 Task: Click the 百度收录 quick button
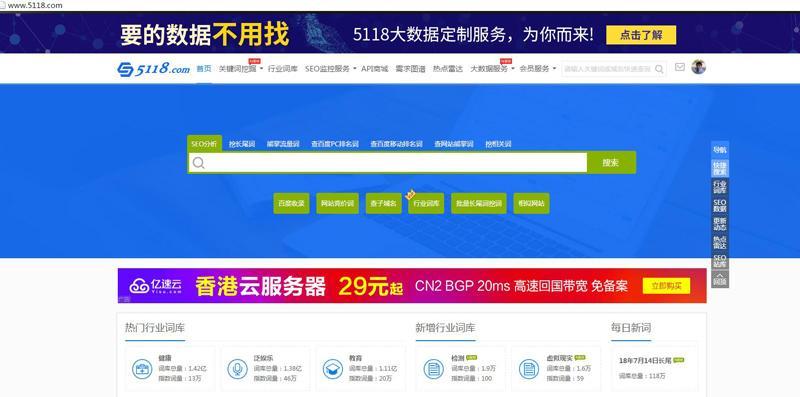(291, 203)
